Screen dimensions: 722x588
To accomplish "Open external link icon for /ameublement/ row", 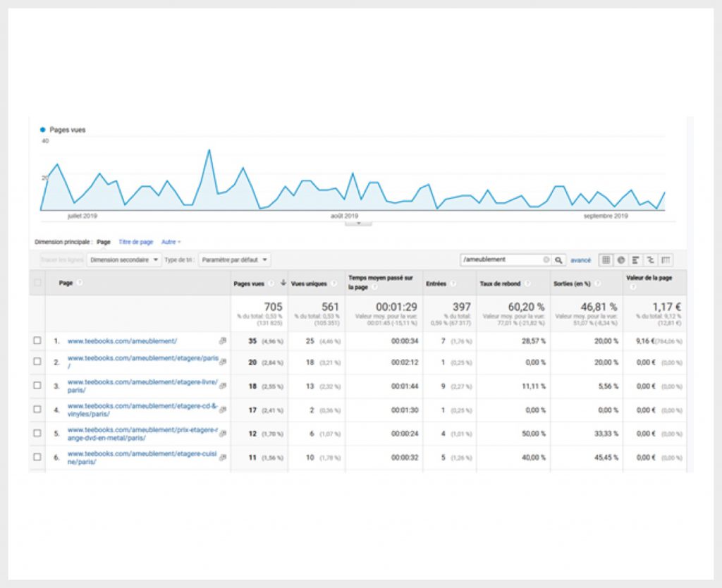I will click(223, 341).
